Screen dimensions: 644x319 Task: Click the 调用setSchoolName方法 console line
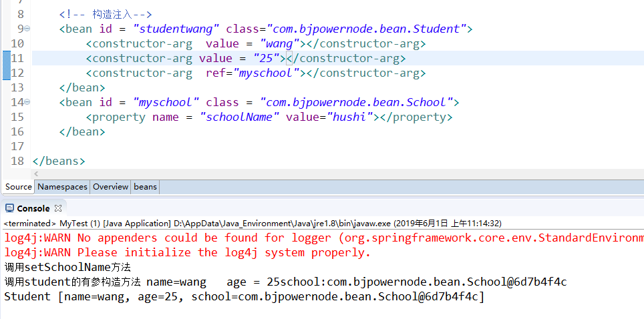click(67, 268)
